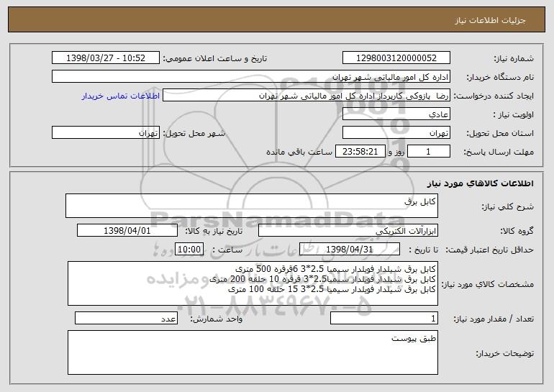Click label تاریخ نیاز به کالا
Viewport: 554px width, 392px height.
pos(214,232)
